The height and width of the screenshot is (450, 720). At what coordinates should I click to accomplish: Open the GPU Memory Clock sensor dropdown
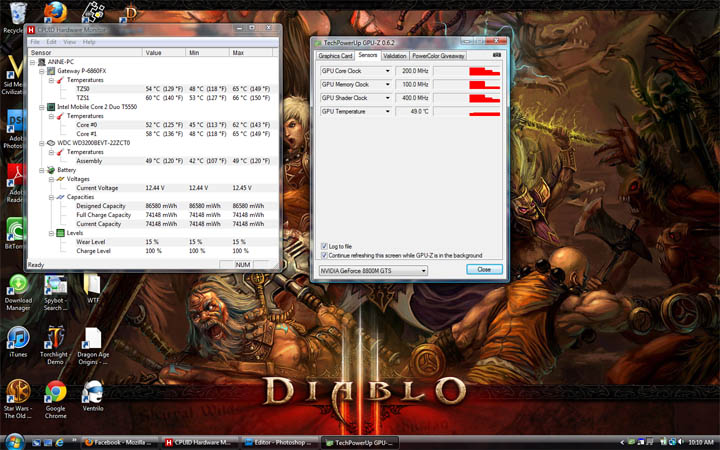[x=388, y=84]
